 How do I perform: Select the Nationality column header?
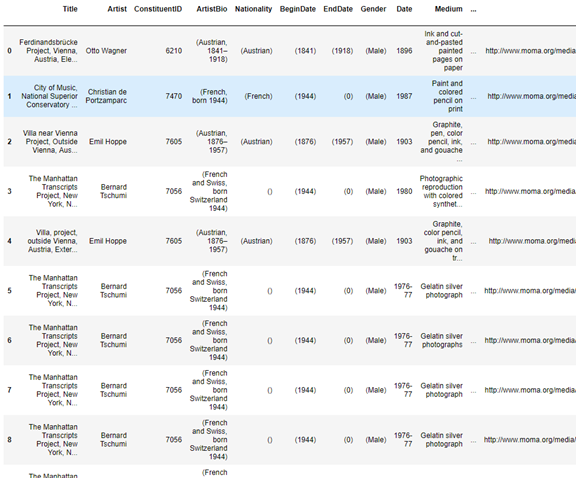(253, 9)
